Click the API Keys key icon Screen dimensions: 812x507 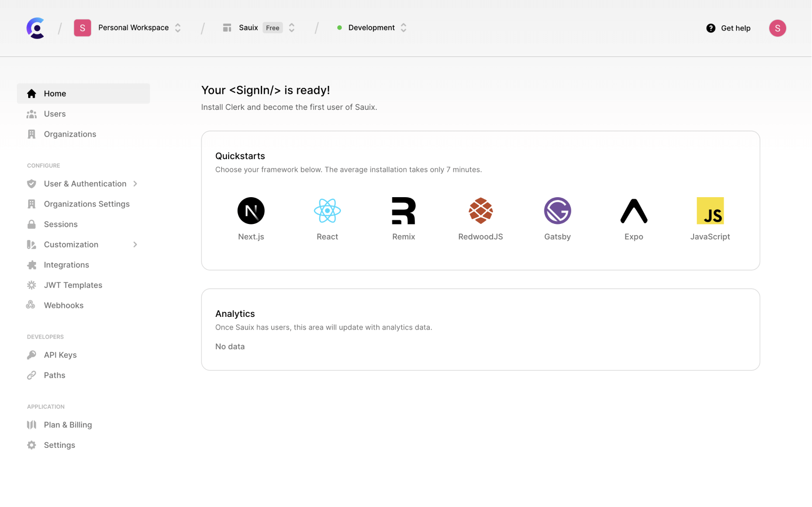[x=31, y=355]
